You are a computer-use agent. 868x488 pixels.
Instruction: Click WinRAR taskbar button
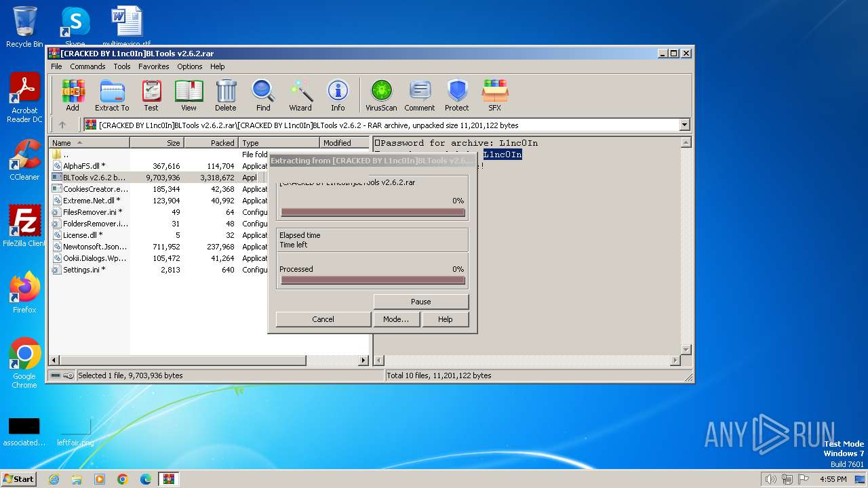coord(169,479)
